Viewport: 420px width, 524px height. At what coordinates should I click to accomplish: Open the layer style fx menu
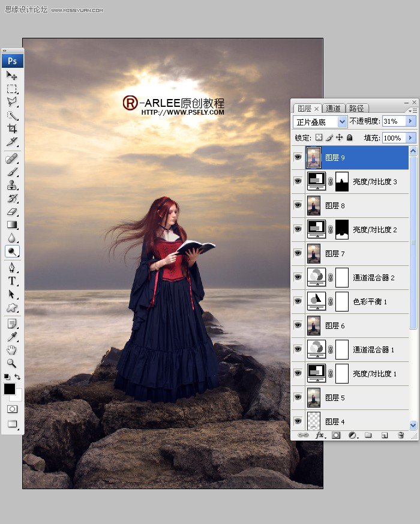pyautogui.click(x=320, y=435)
